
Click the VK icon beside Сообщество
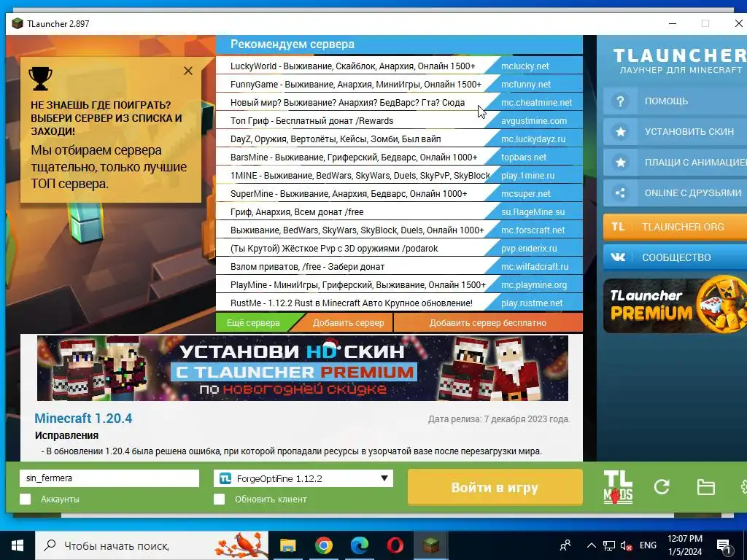tap(618, 257)
